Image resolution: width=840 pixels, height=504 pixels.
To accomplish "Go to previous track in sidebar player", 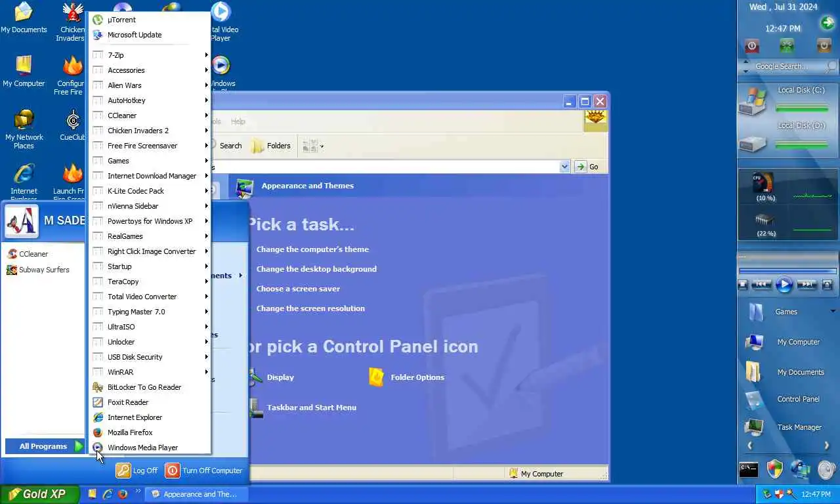I will 761,285.
